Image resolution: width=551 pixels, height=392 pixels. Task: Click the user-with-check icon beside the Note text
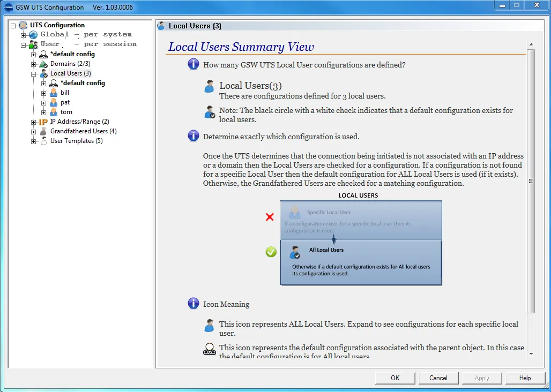210,112
